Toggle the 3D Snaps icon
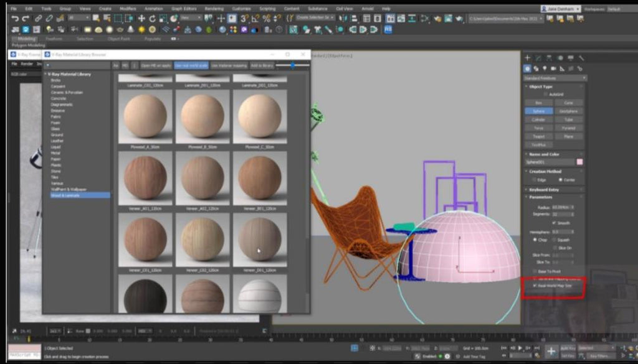 244,18
